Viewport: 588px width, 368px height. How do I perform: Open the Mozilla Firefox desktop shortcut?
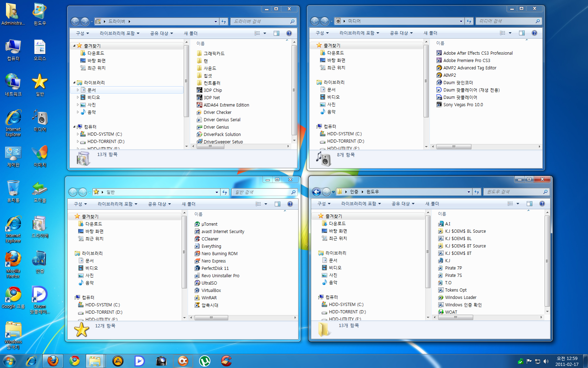13,264
